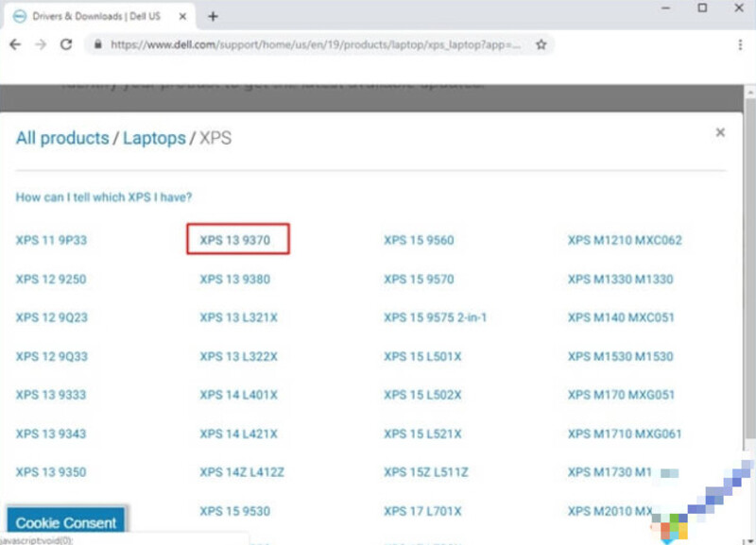Open XPS 17 L701X
Screen dimensions: 756x545
point(422,511)
